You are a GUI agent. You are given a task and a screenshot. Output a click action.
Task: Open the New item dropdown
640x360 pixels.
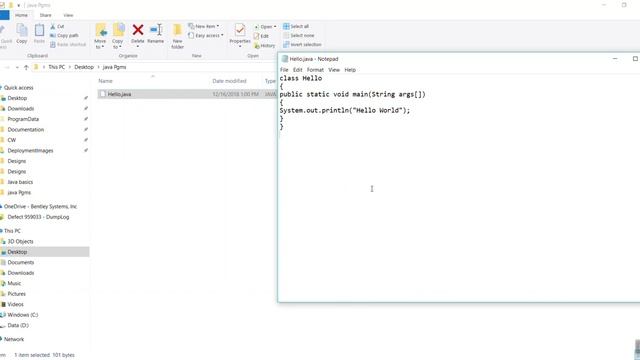click(204, 26)
